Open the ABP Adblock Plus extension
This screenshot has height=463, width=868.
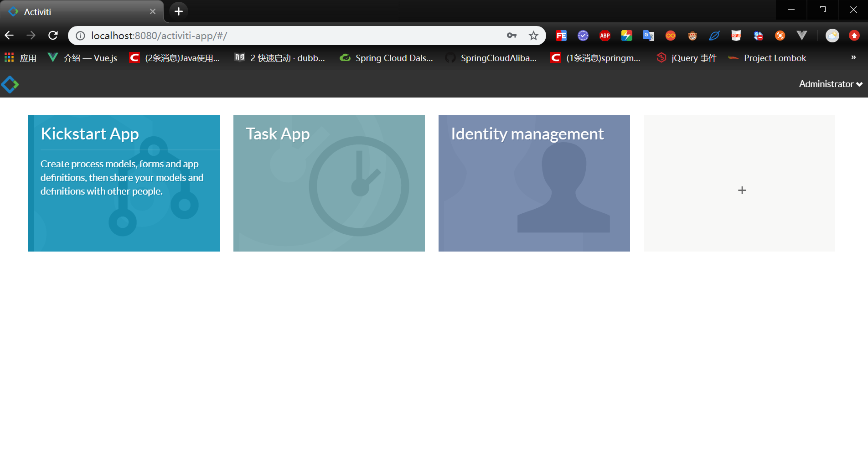tap(605, 36)
